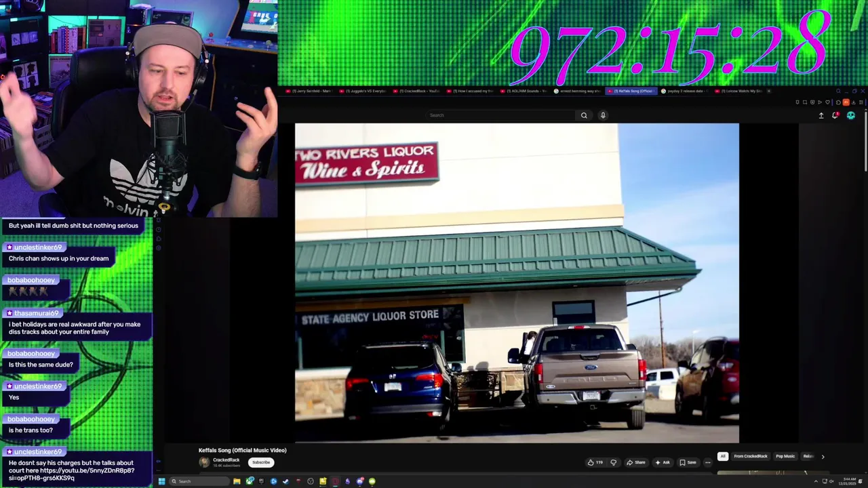Click the YouTube search magnifier button

pyautogui.click(x=584, y=115)
